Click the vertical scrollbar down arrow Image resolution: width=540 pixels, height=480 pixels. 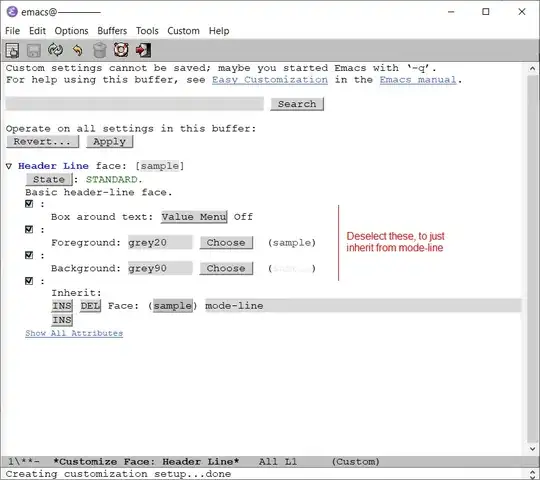coord(532,449)
